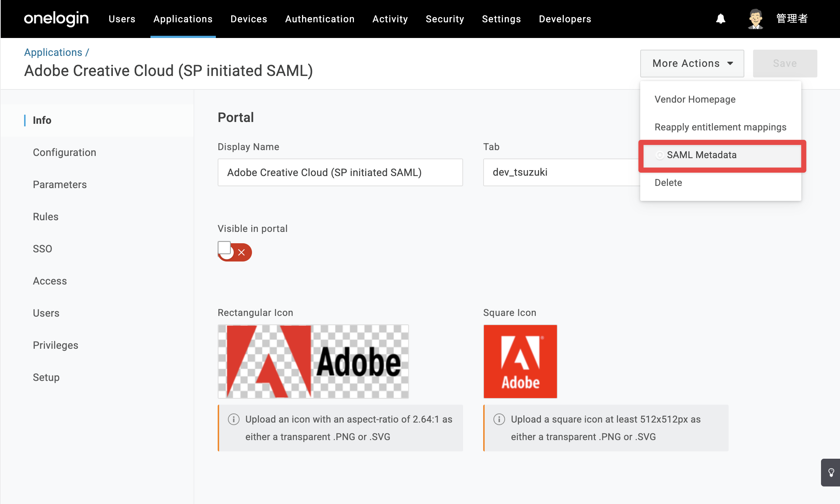Click the 'Rectangular Icon' label
840x504 pixels.
255,313
